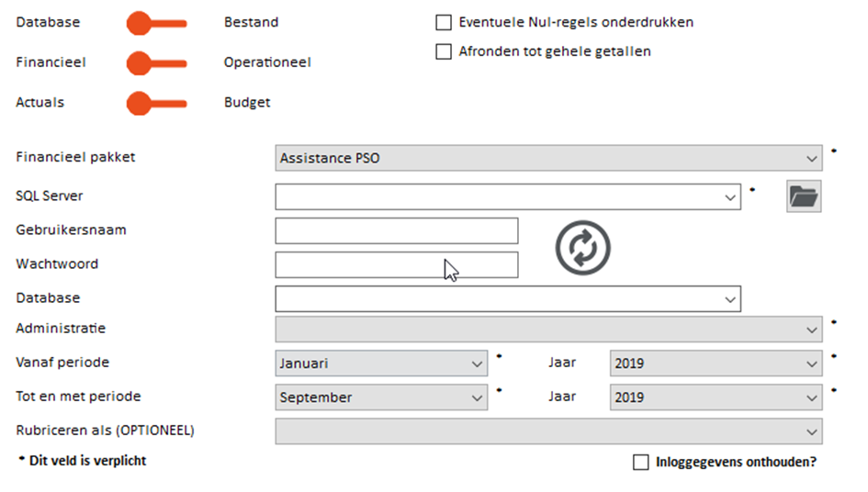868x492 pixels.
Task: Change the Vanaf periode month from Januari
Action: (381, 363)
